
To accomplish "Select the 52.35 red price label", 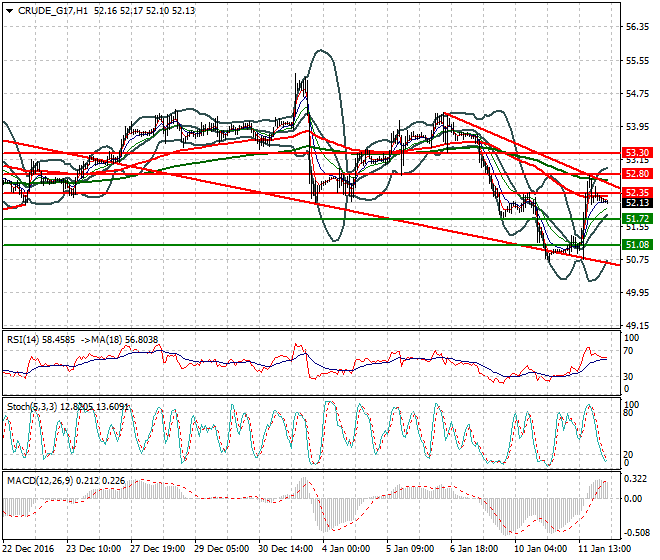I will point(637,193).
